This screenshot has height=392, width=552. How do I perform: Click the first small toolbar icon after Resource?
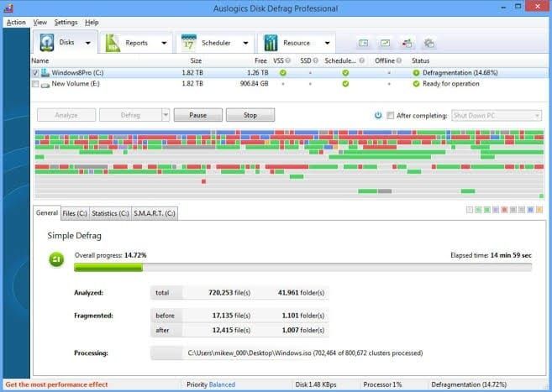click(x=363, y=44)
